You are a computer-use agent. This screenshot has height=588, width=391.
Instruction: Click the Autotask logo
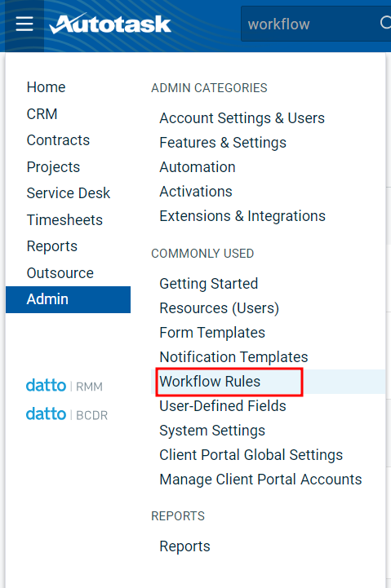(x=110, y=24)
